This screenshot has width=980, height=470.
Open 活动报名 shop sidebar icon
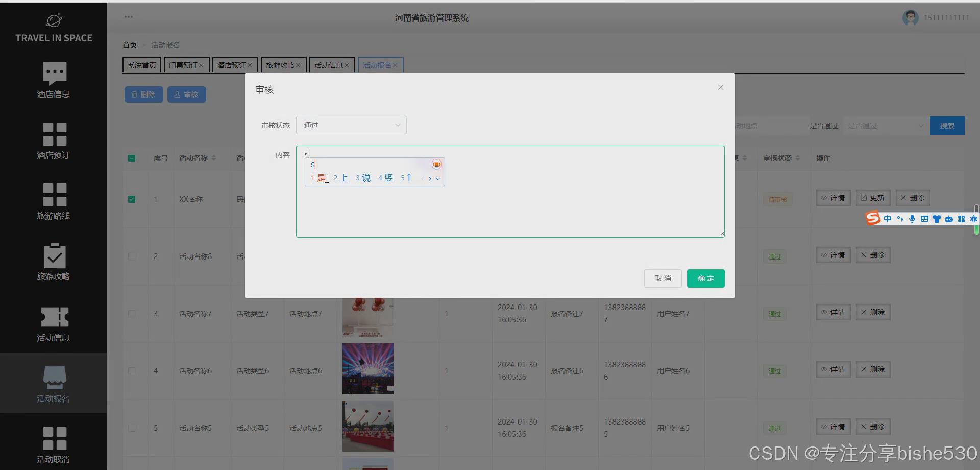coord(55,378)
